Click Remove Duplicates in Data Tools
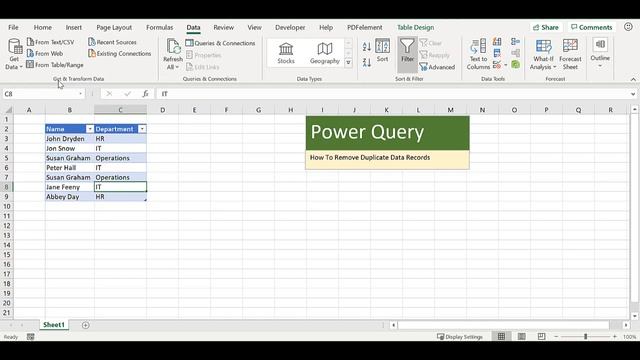Screen dimensions: 640x360 [x=497, y=53]
